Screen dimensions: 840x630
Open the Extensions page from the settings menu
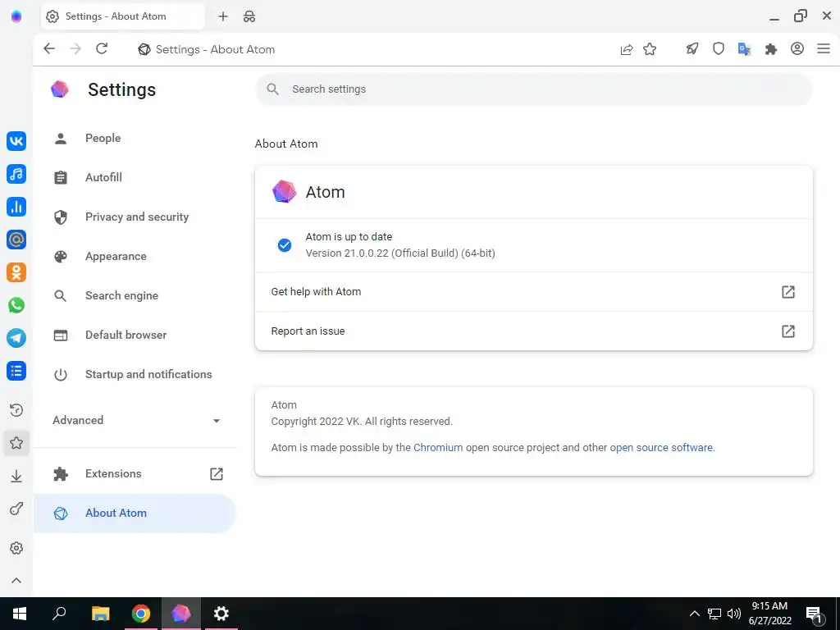point(135,473)
